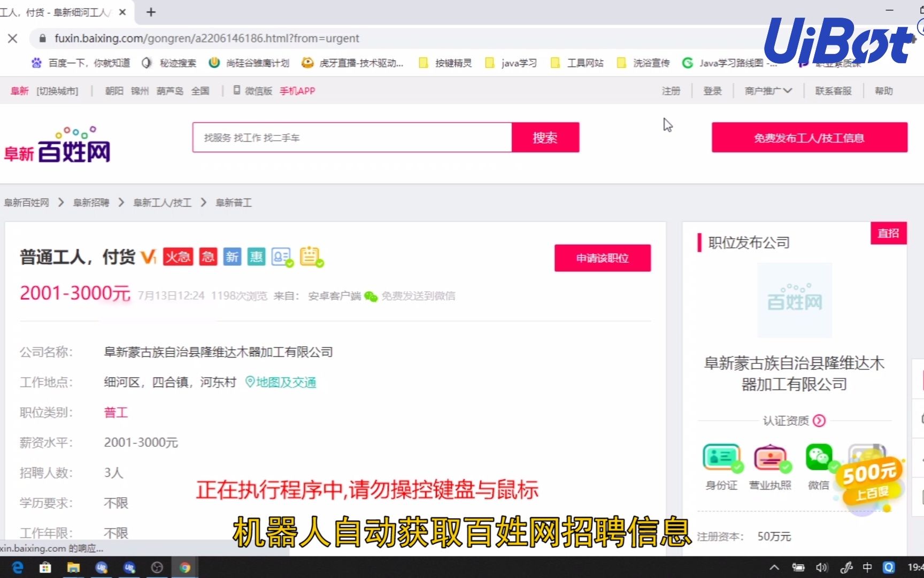
Task: Focus the 找服务 找工作 search box
Action: pyautogui.click(x=352, y=138)
